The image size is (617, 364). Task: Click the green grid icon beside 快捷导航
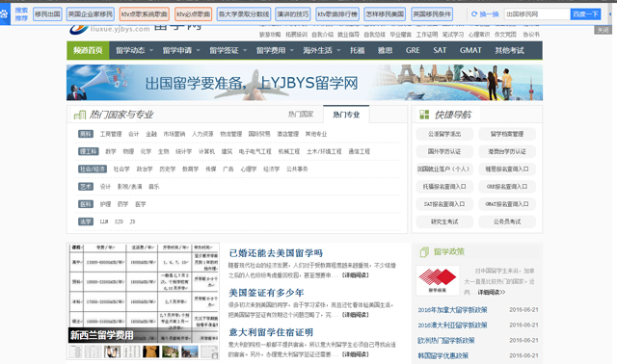[x=424, y=115]
